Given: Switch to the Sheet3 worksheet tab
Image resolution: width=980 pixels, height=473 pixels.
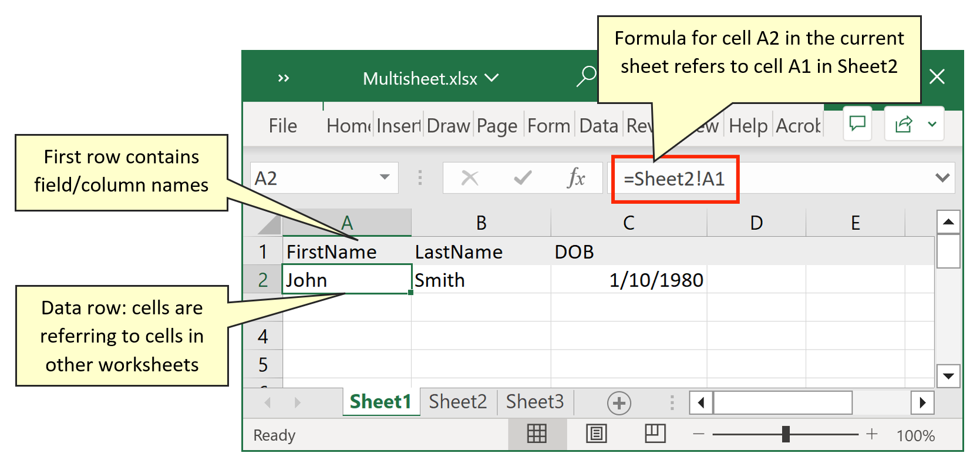Looking at the screenshot, I should pos(535,402).
